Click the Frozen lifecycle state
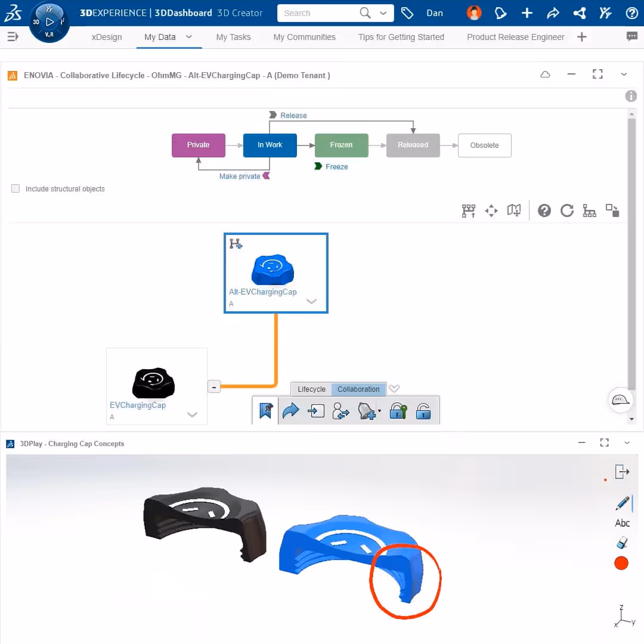This screenshot has width=644, height=644. pos(341,145)
